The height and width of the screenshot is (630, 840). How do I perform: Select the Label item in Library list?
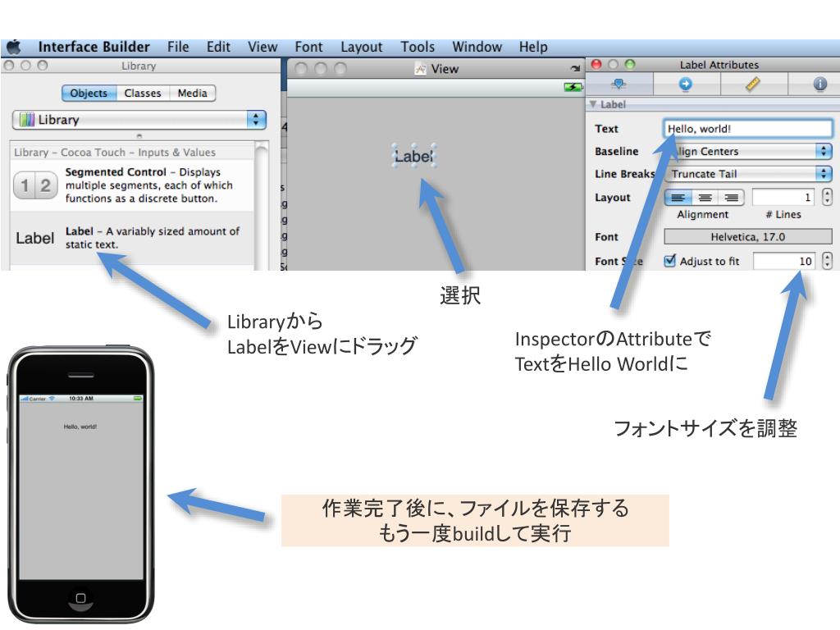coord(132,238)
